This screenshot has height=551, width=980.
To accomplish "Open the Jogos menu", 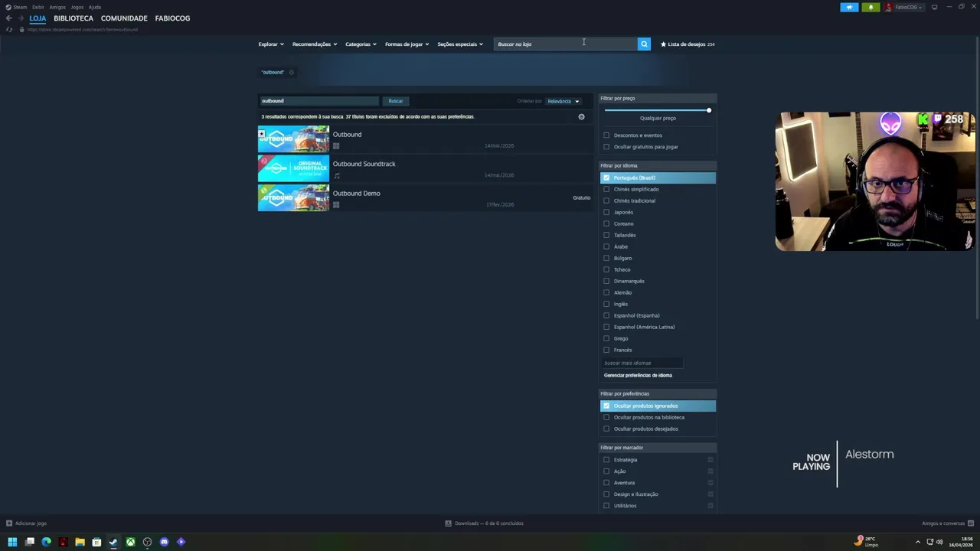I will (77, 7).
